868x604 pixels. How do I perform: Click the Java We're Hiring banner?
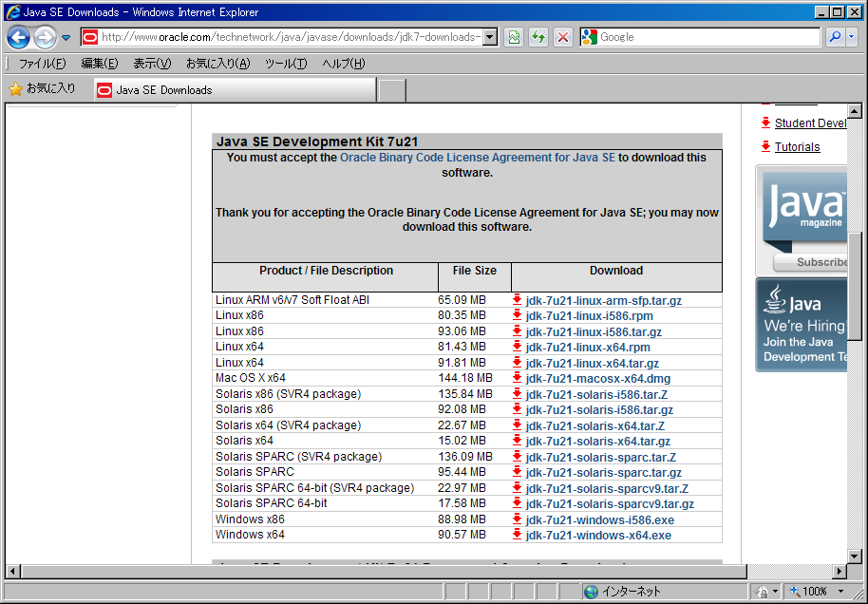[x=802, y=325]
